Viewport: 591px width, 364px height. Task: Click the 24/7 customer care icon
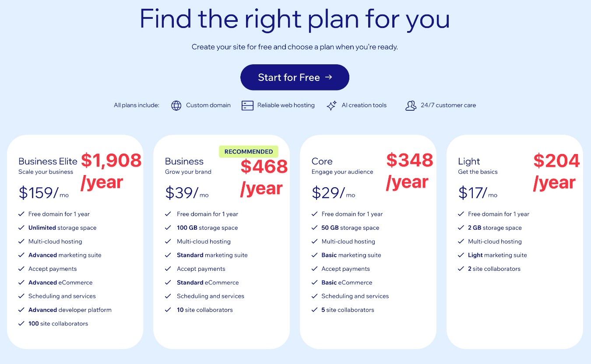click(x=411, y=105)
